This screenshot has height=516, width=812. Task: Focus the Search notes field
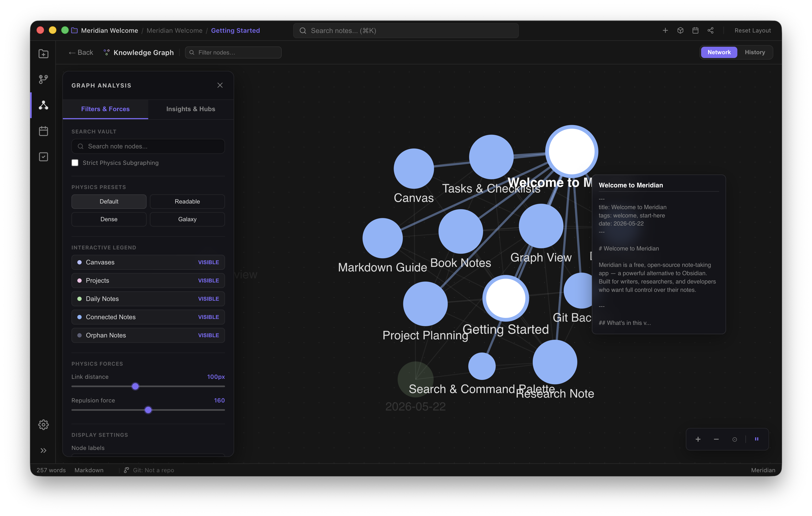tap(406, 30)
